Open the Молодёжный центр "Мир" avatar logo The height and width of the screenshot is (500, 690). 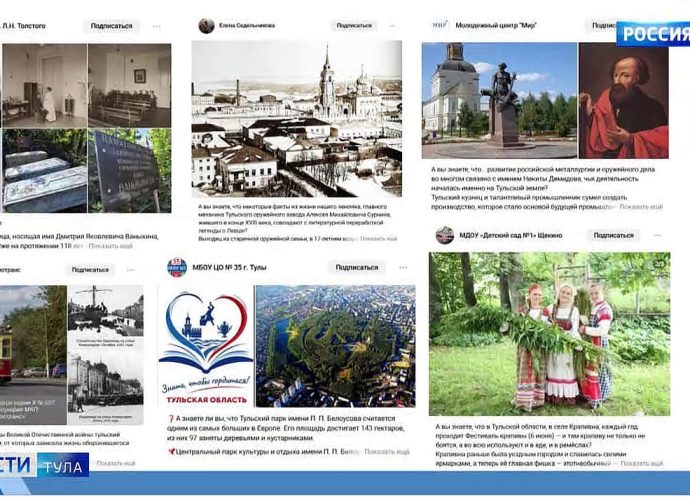(x=440, y=26)
